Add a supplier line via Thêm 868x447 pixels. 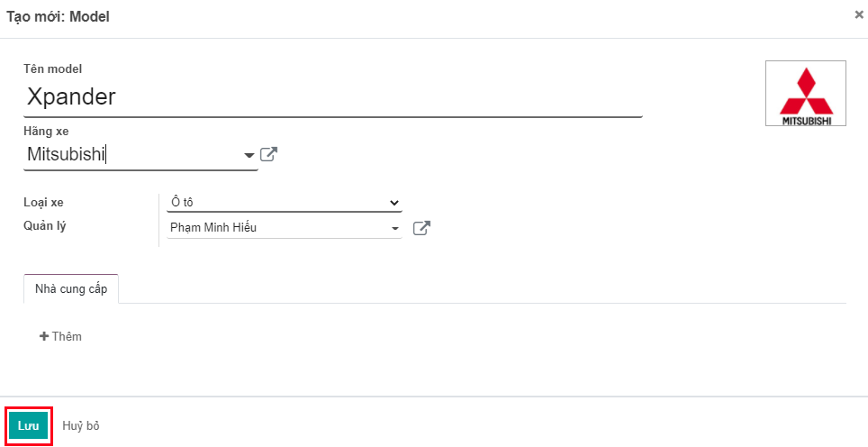(x=61, y=336)
